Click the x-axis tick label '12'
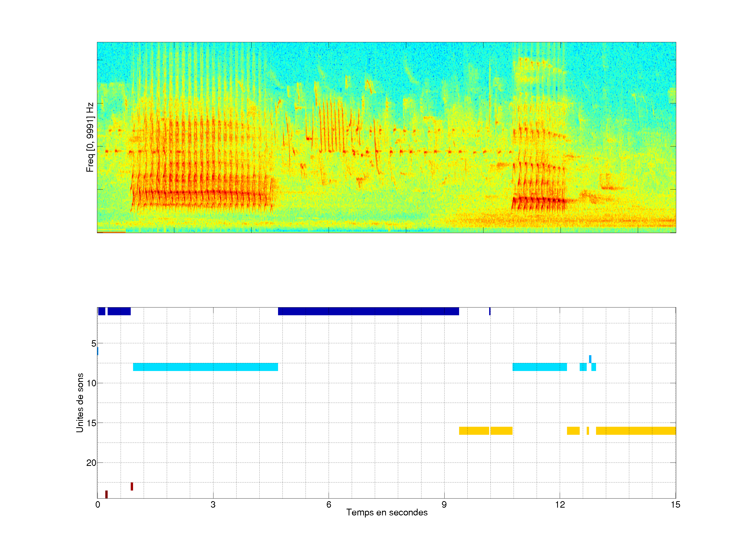The width and height of the screenshot is (747, 560). pyautogui.click(x=560, y=505)
